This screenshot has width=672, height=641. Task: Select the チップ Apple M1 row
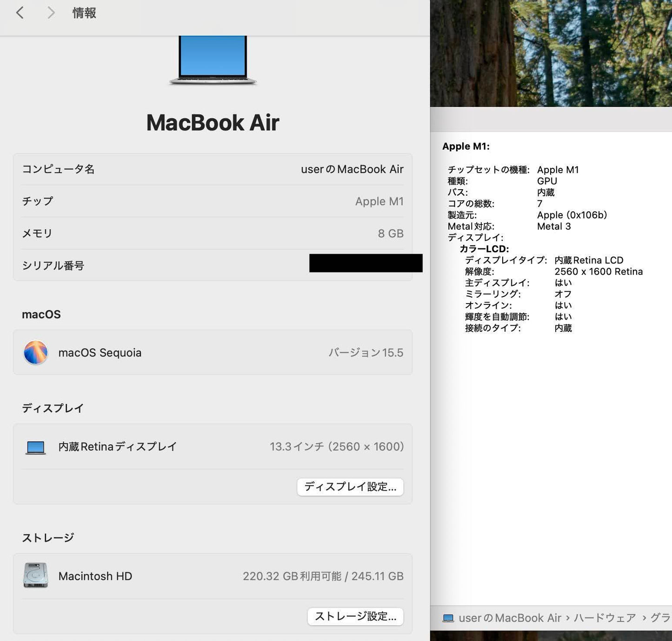(212, 201)
